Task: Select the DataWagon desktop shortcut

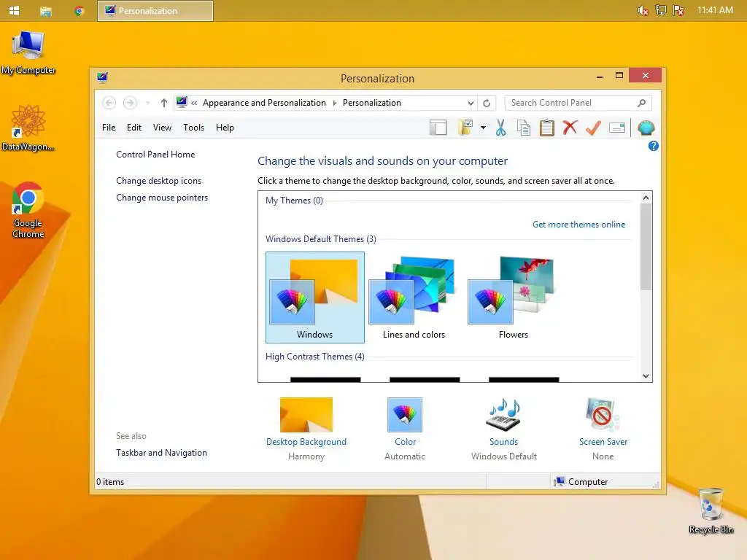Action: tap(28, 128)
